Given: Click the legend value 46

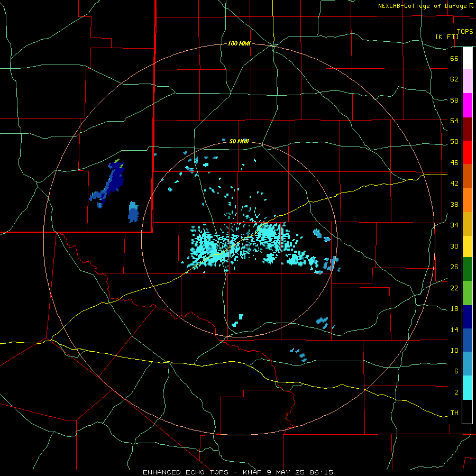Looking at the screenshot, I should (454, 162).
